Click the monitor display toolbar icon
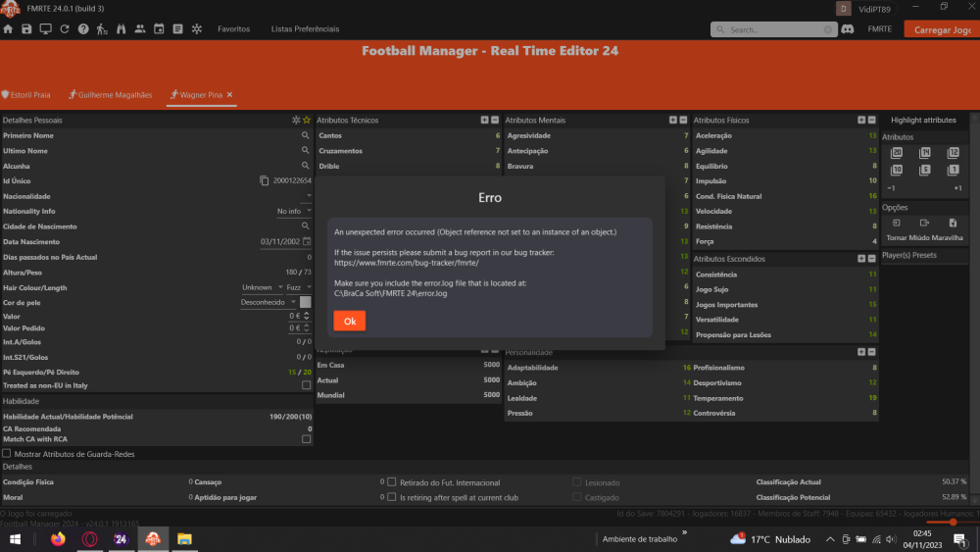980x552 pixels. 46,28
